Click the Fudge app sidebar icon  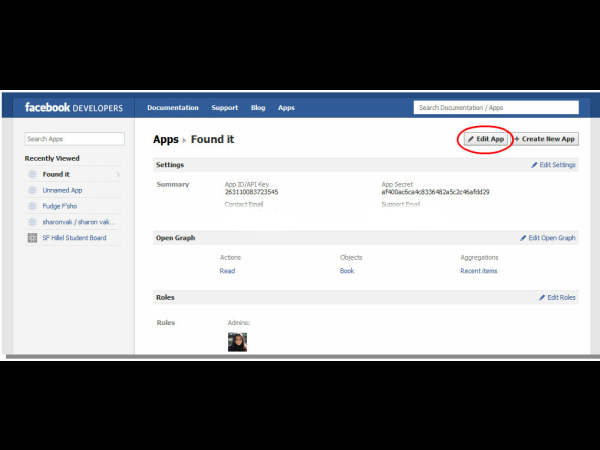click(x=33, y=206)
